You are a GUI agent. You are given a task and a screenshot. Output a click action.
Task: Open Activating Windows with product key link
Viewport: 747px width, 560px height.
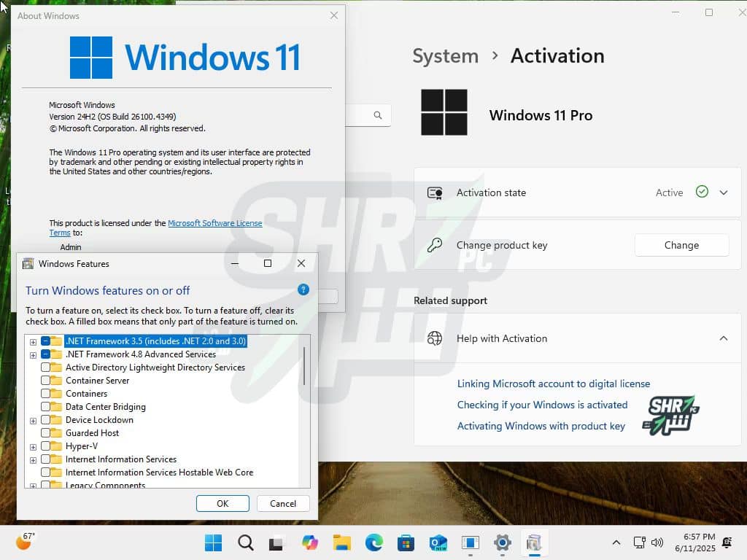click(541, 426)
